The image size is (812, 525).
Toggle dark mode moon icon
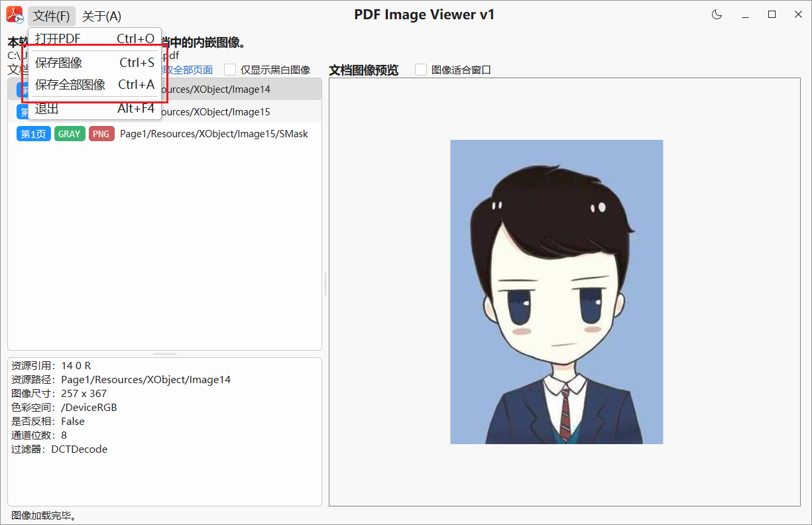(717, 15)
